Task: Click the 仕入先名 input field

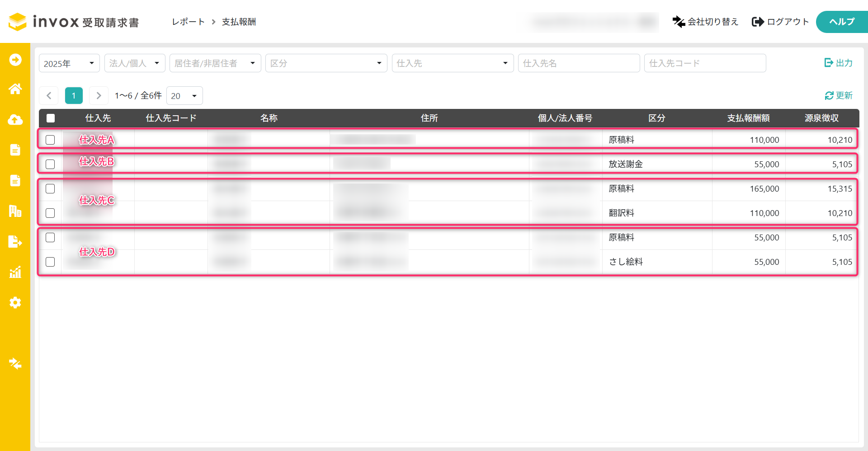Action: point(578,63)
